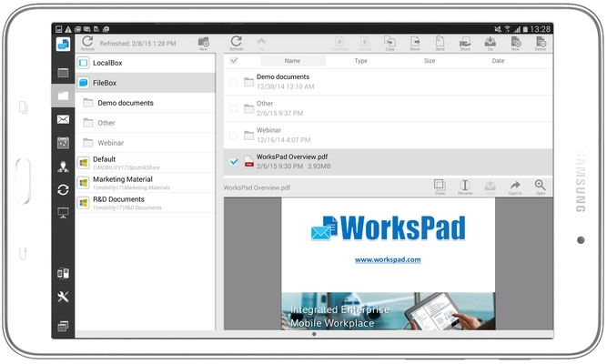607x364 pixels.
Task: Tap the Refreshed: 2/8/15 1:28 PM label
Action: click(137, 44)
